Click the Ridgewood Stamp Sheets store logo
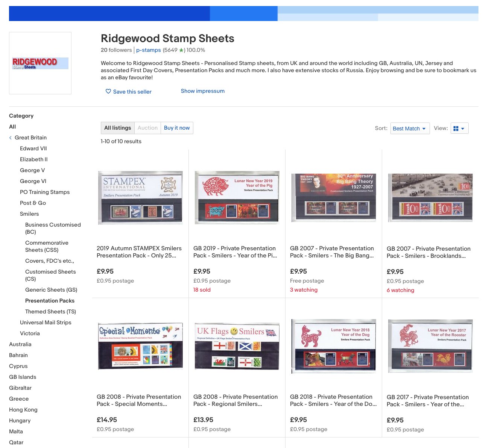This screenshot has height=448, width=489. [x=40, y=63]
